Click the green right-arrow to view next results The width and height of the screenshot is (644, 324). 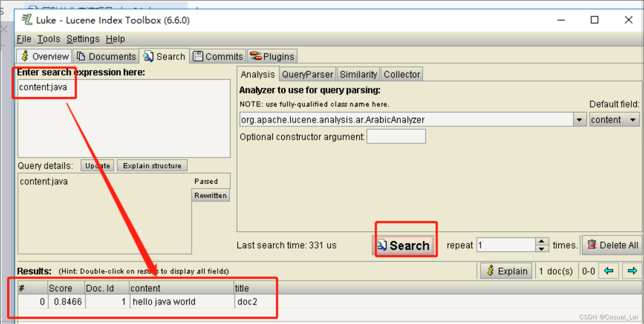click(632, 271)
